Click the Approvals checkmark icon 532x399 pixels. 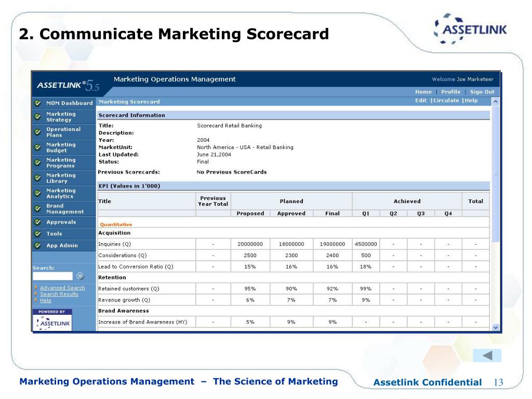pos(37,222)
